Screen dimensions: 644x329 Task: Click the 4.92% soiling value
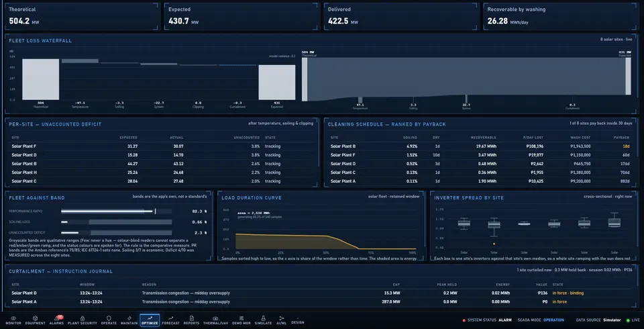(411, 146)
